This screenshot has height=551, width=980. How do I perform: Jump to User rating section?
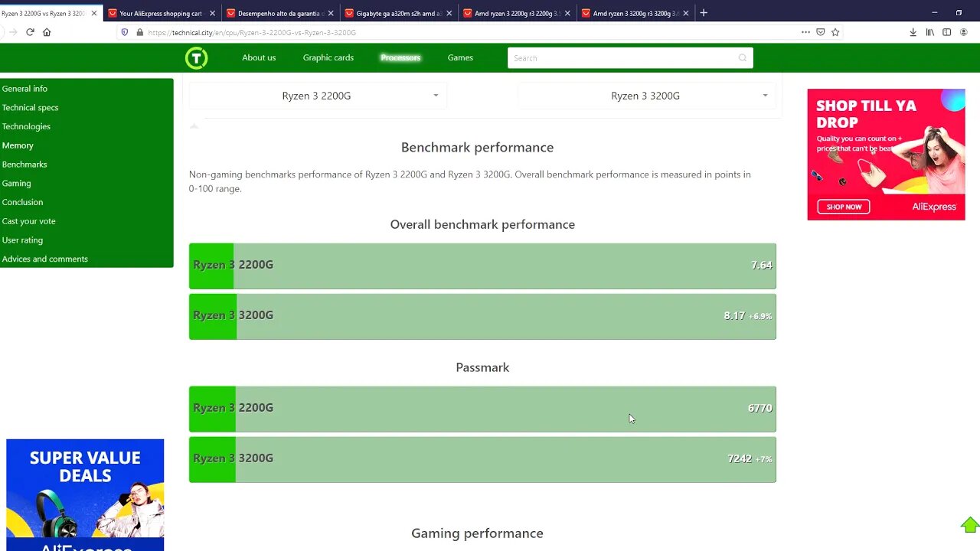point(22,240)
